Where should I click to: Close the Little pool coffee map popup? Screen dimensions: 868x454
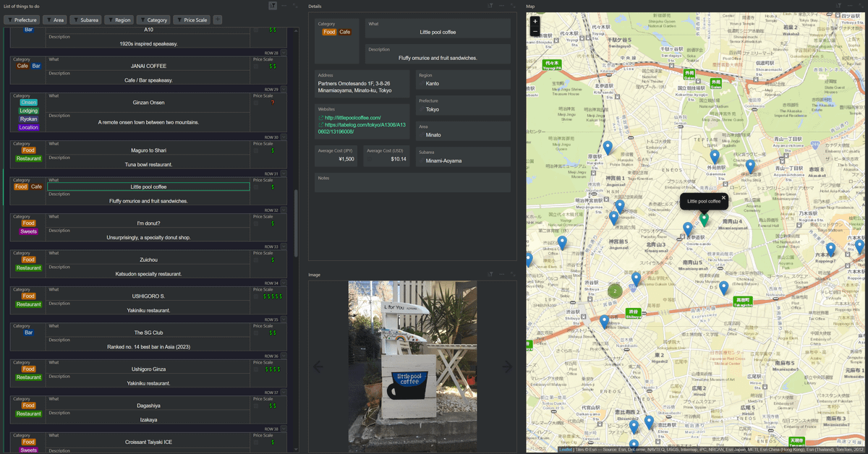[x=723, y=197]
